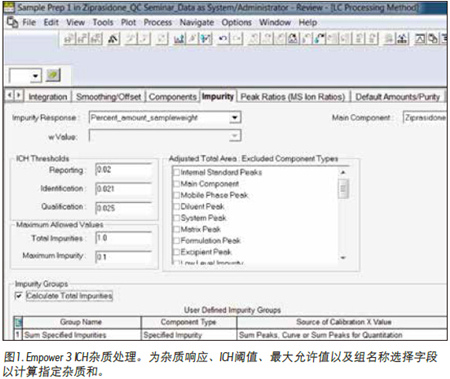Enable the Mobile Phase Peak checkbox
The height and width of the screenshot is (379, 450).
[x=176, y=195]
